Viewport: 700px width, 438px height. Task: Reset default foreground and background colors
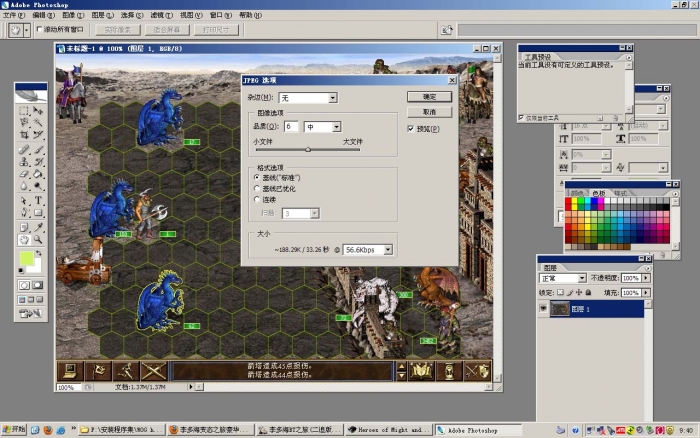(21, 271)
